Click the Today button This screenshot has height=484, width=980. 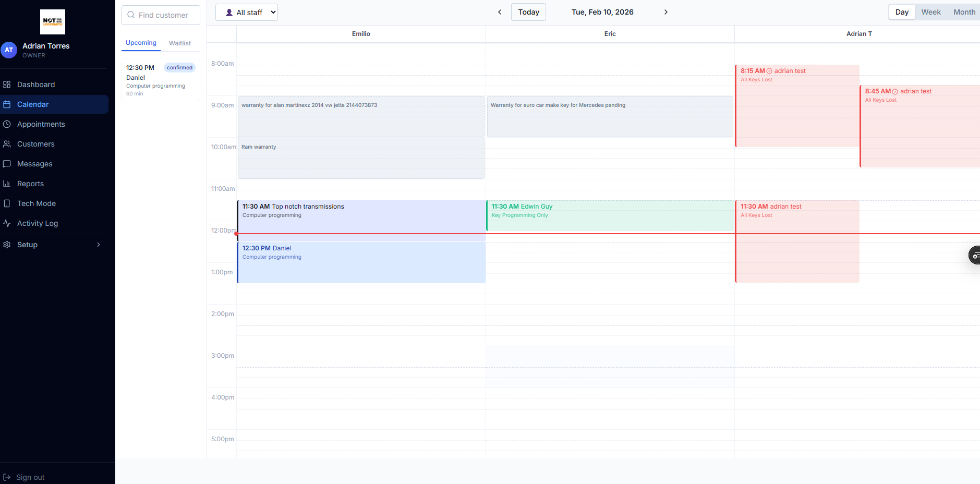pos(528,11)
